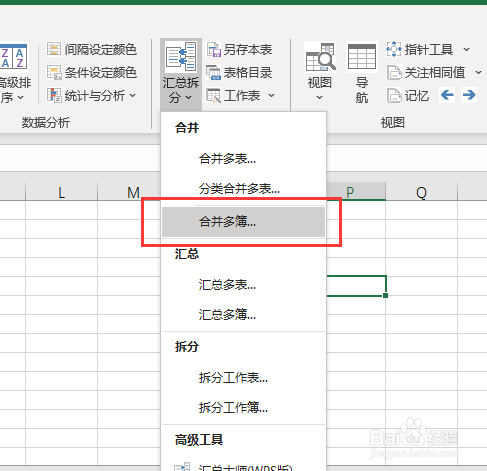Image resolution: width=487 pixels, height=471 pixels.
Task: Click 间隔设定颜色 label
Action: pyautogui.click(x=101, y=49)
